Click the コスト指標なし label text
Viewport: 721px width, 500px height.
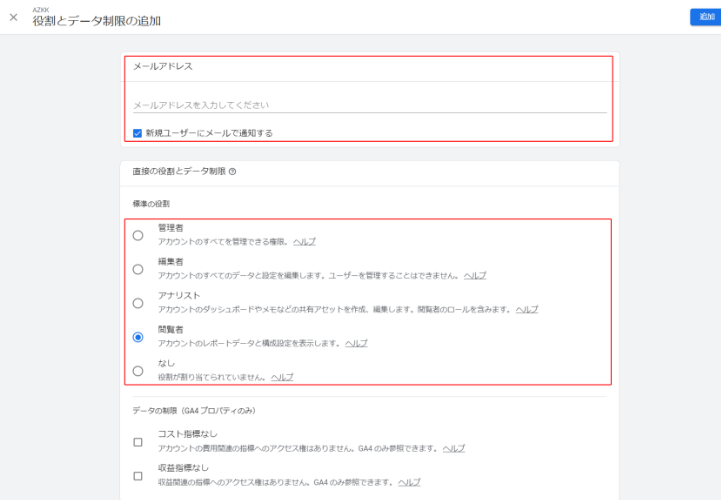pyautogui.click(x=188, y=434)
